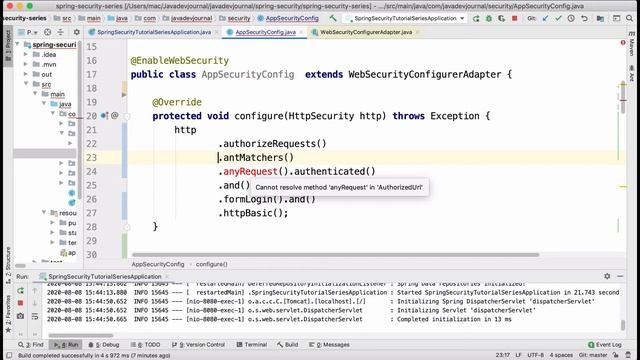Open the 5: Debug tool window

click(104, 344)
